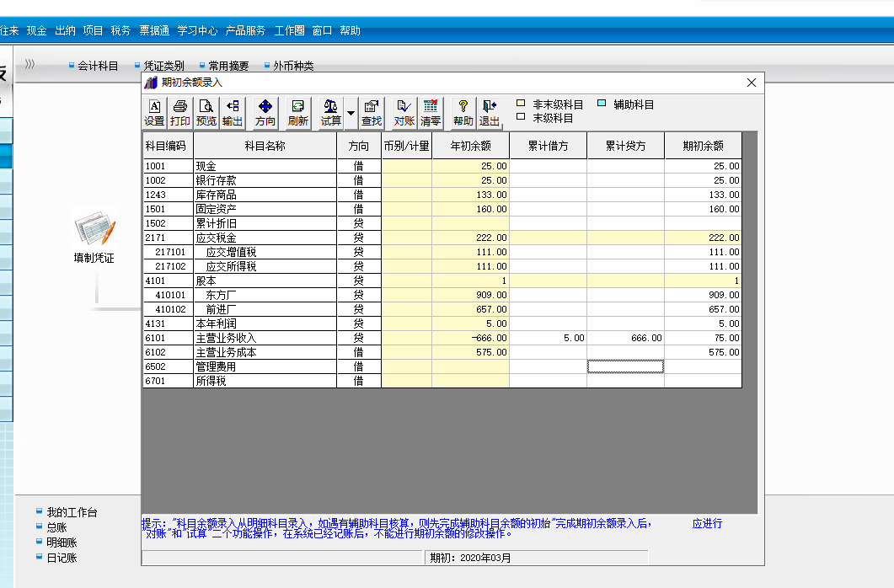
Task: Go to the 会计科目 link
Action: 98,66
